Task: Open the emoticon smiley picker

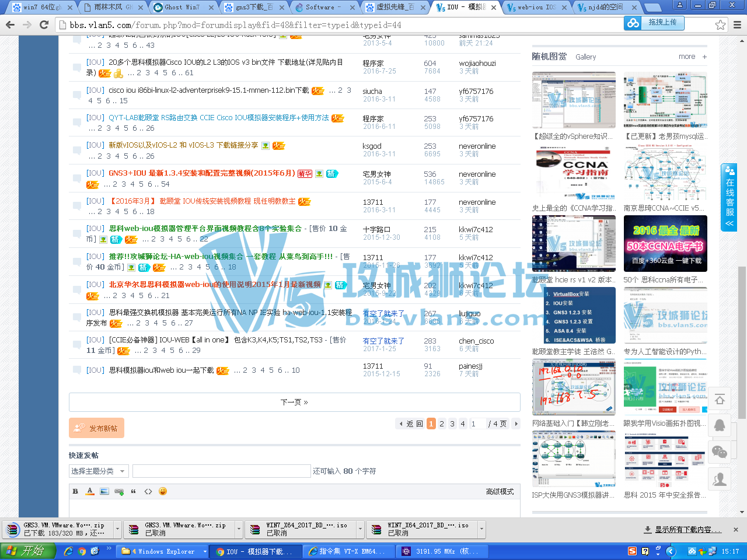Action: tap(163, 491)
